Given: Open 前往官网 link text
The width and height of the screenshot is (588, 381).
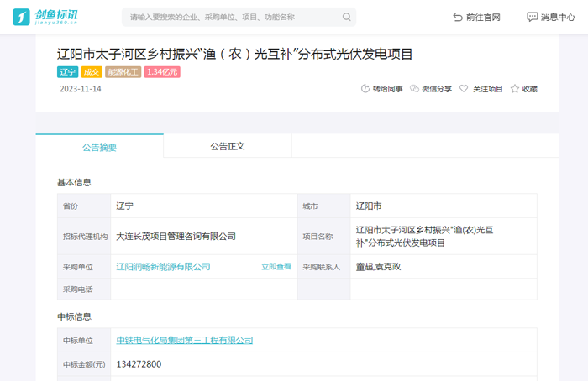Looking at the screenshot, I should 483,18.
